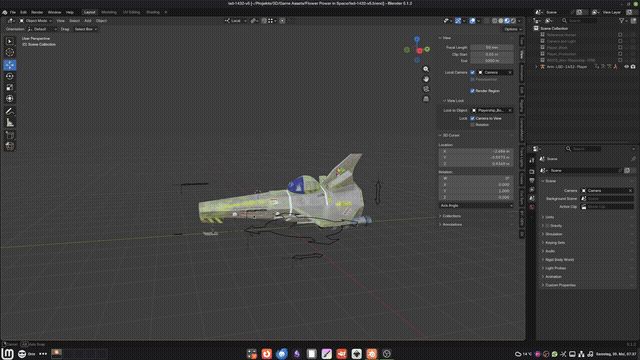Switch to wireframe viewport shading
The image size is (640, 360).
[494, 21]
